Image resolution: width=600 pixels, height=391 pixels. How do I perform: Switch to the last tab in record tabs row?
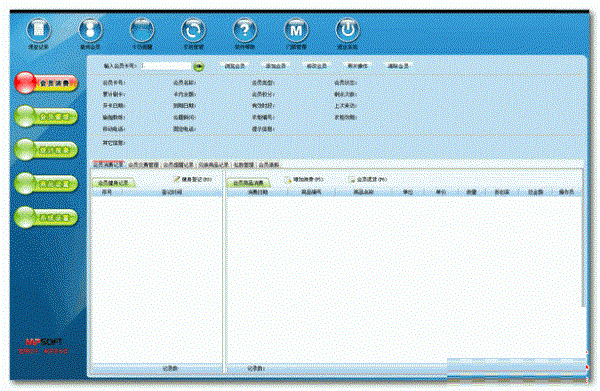tap(269, 165)
